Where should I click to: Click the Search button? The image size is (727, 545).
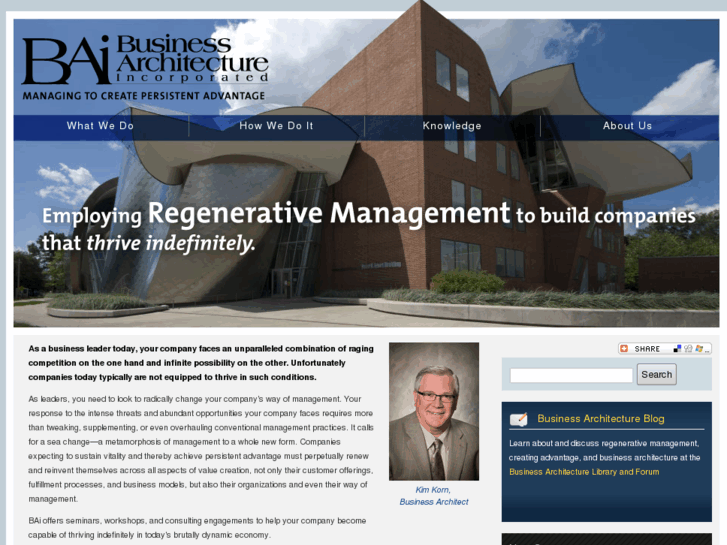pyautogui.click(x=657, y=375)
